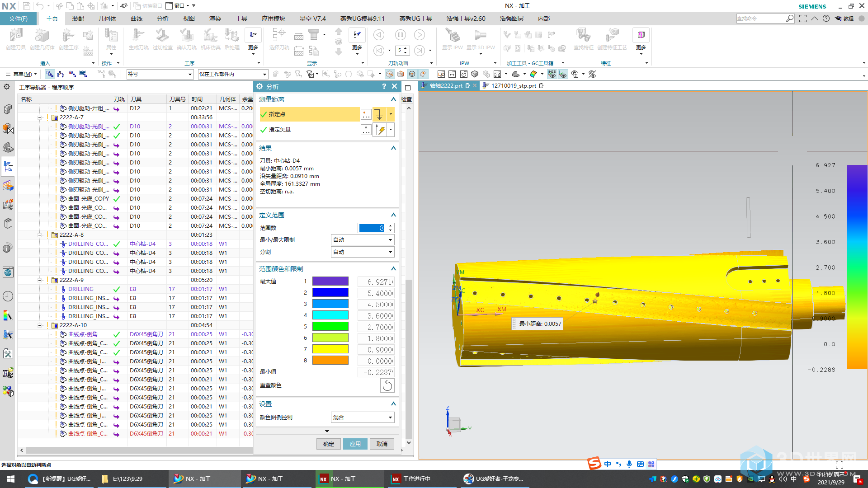868x488 pixels.
Task: Open the help question mark in 分析 dialog
Action: tap(384, 86)
